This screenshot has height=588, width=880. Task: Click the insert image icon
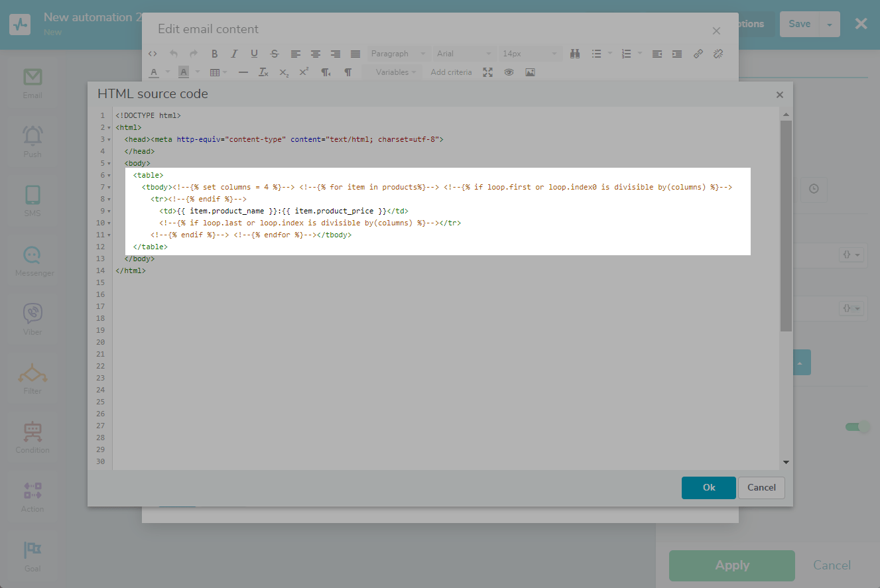[x=530, y=72]
